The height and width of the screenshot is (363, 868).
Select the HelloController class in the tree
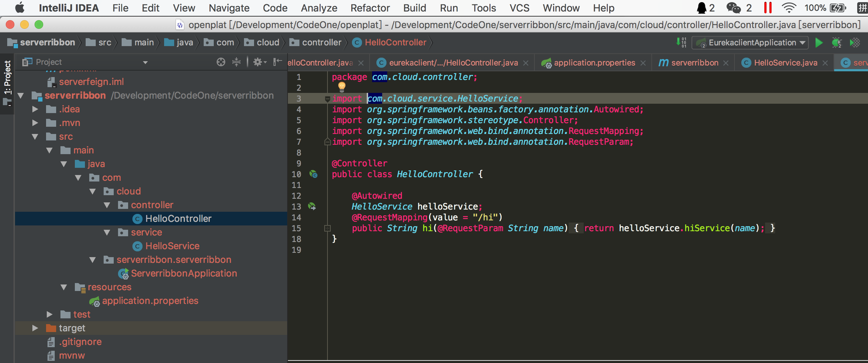[178, 219]
